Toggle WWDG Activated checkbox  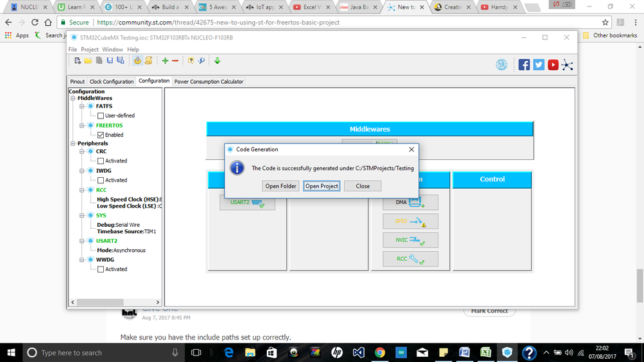point(101,269)
